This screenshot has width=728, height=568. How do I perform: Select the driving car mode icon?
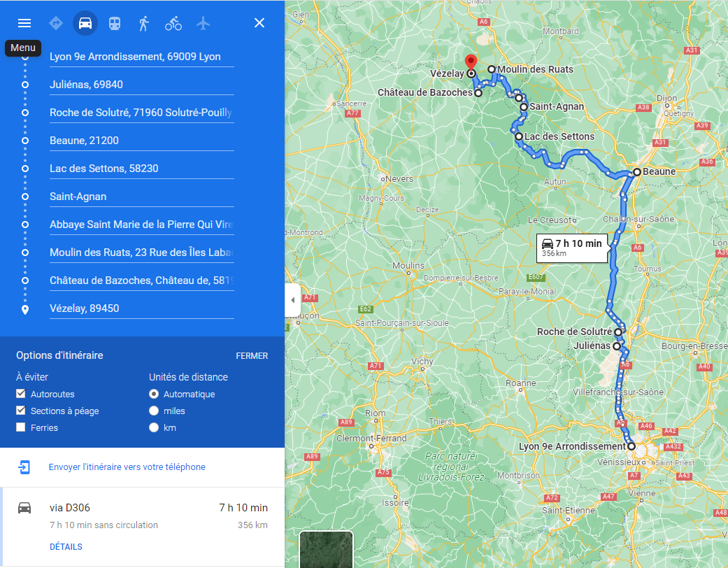click(x=85, y=23)
